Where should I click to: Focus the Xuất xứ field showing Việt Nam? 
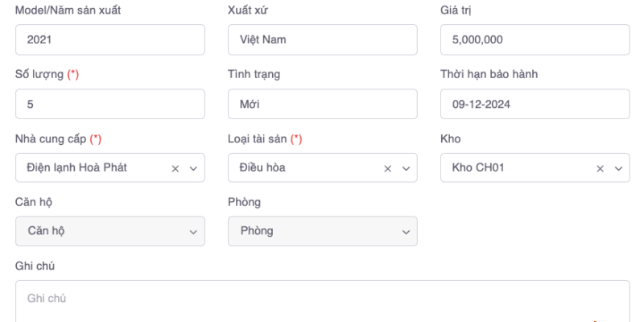coord(322,39)
